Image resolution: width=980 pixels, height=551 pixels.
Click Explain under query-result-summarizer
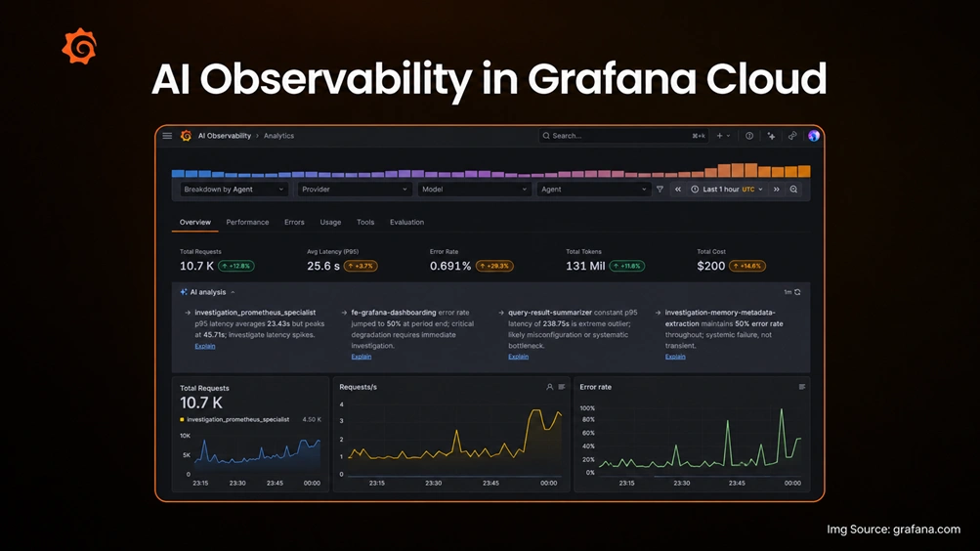[x=518, y=357]
